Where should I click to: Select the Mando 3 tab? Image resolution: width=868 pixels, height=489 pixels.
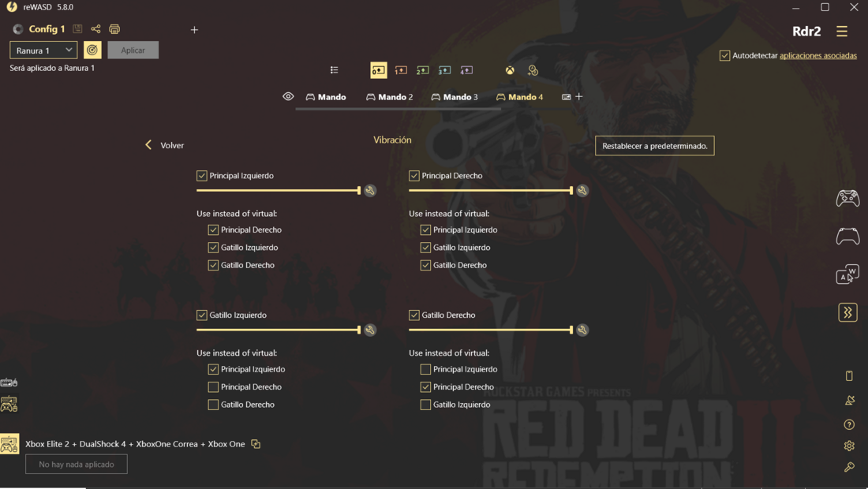(455, 97)
